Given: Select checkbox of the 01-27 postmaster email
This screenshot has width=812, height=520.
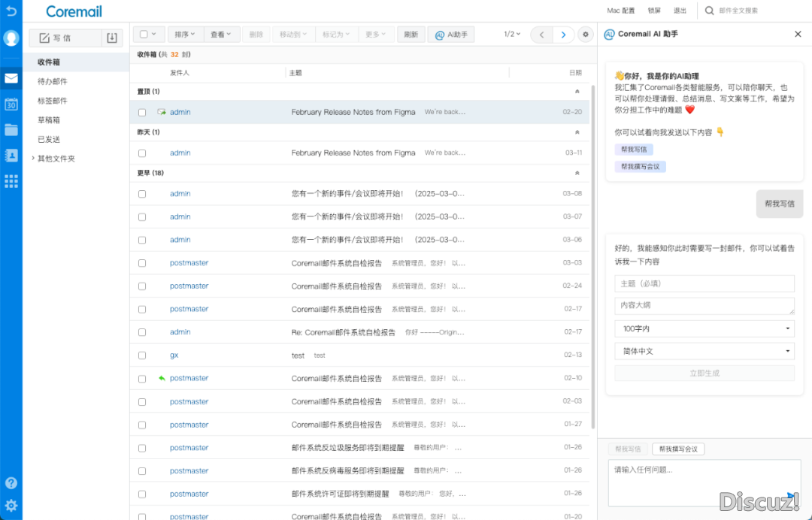Looking at the screenshot, I should pos(142,425).
